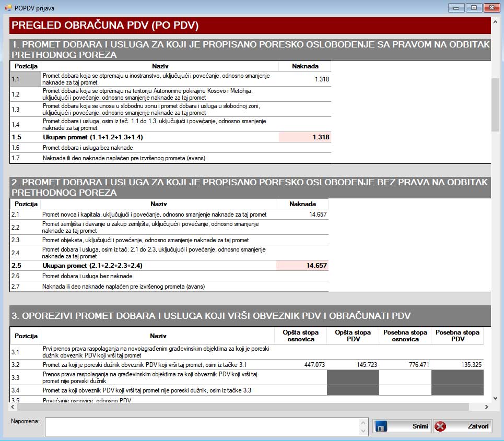This screenshot has width=504, height=441.
Task: Click the horizontal scrollbar right arrow
Action: pos(487,407)
